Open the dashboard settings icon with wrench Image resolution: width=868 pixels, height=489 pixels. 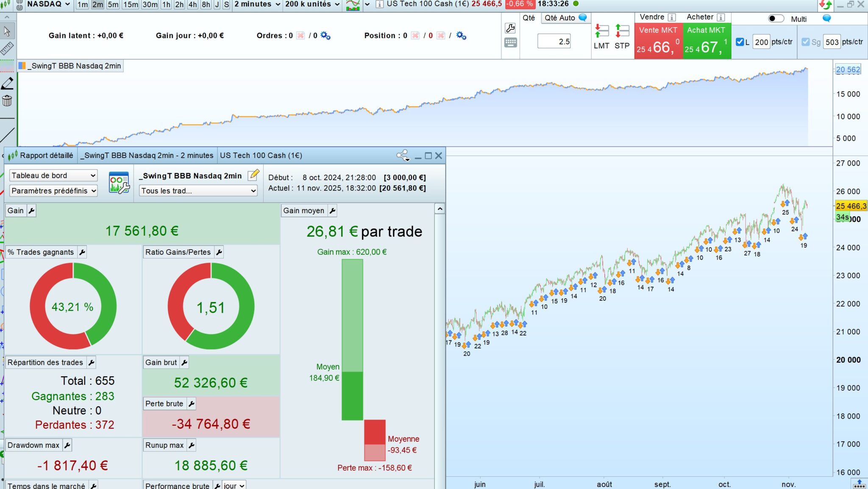point(119,183)
